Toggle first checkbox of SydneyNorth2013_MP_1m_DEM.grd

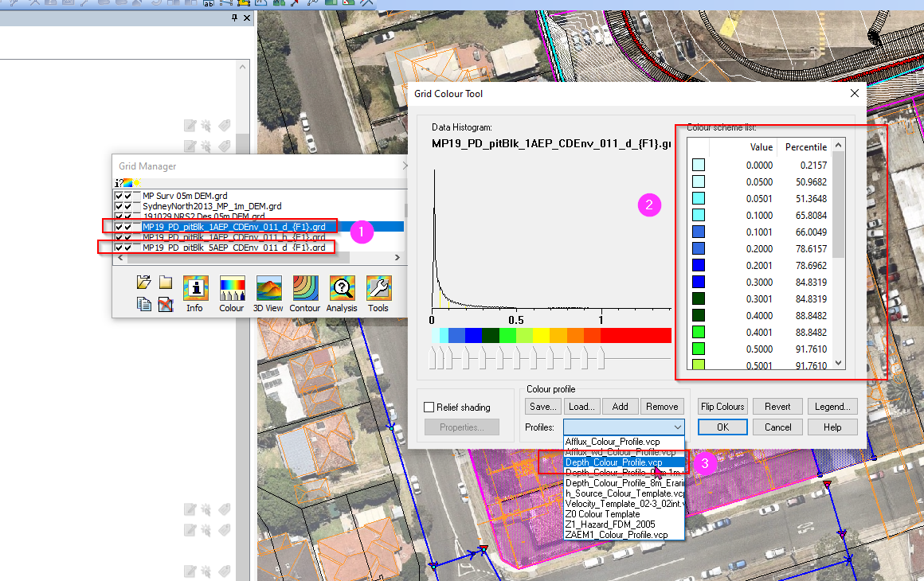(119, 206)
